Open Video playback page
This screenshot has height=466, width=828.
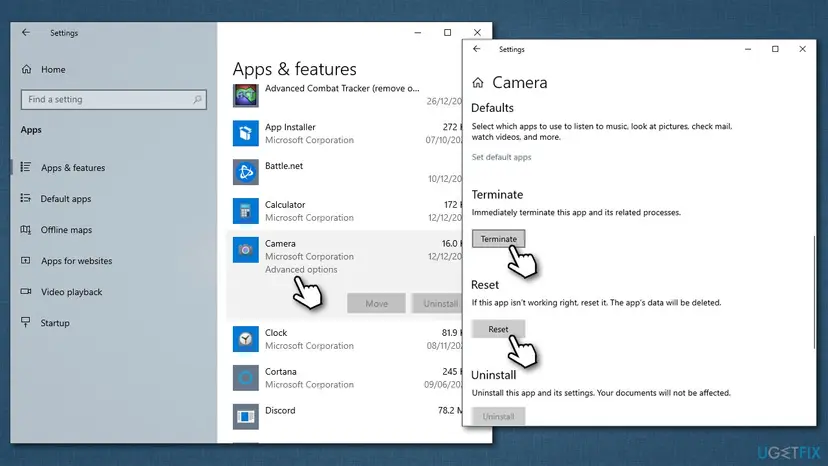pyautogui.click(x=72, y=292)
